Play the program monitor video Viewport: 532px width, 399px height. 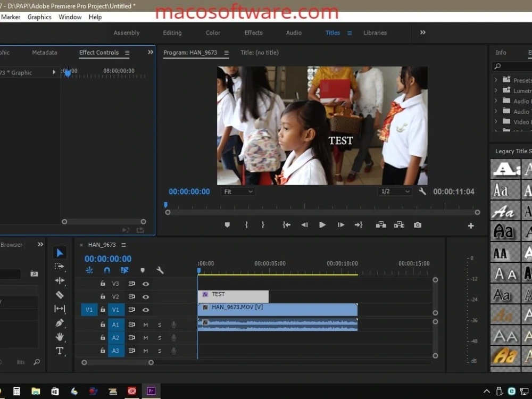[x=322, y=225]
